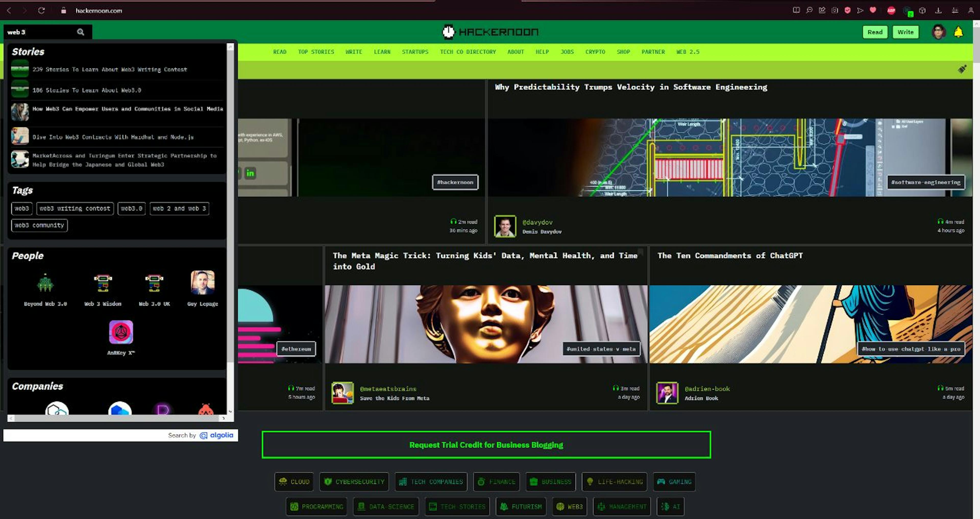Screen dimensions: 980x519
Task: Click search panel vertical scrollbar down arrow
Action: (x=230, y=411)
